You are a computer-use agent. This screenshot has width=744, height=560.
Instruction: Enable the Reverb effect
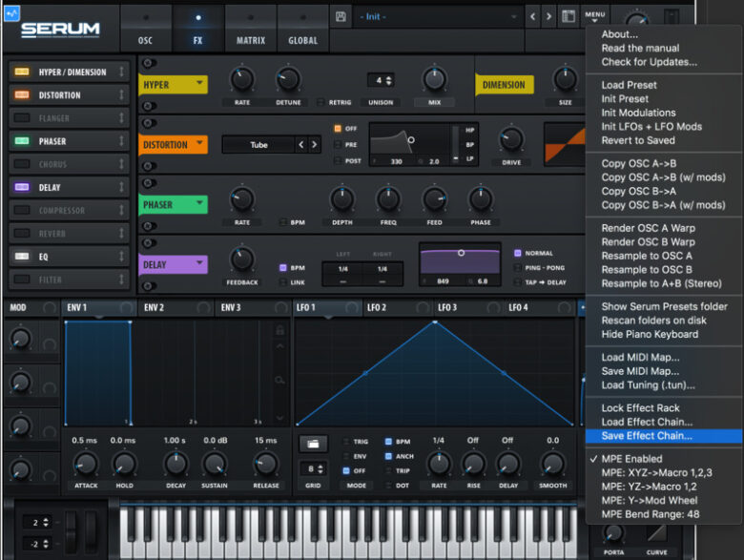pyautogui.click(x=22, y=233)
